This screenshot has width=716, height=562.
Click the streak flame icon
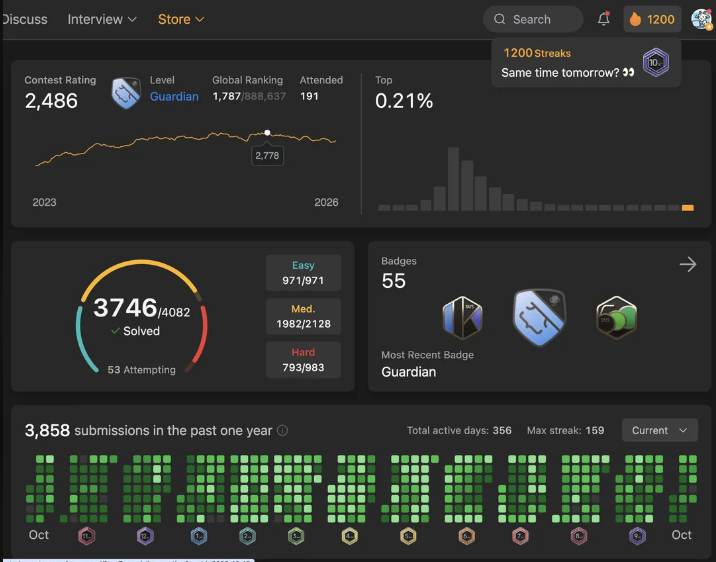(635, 19)
